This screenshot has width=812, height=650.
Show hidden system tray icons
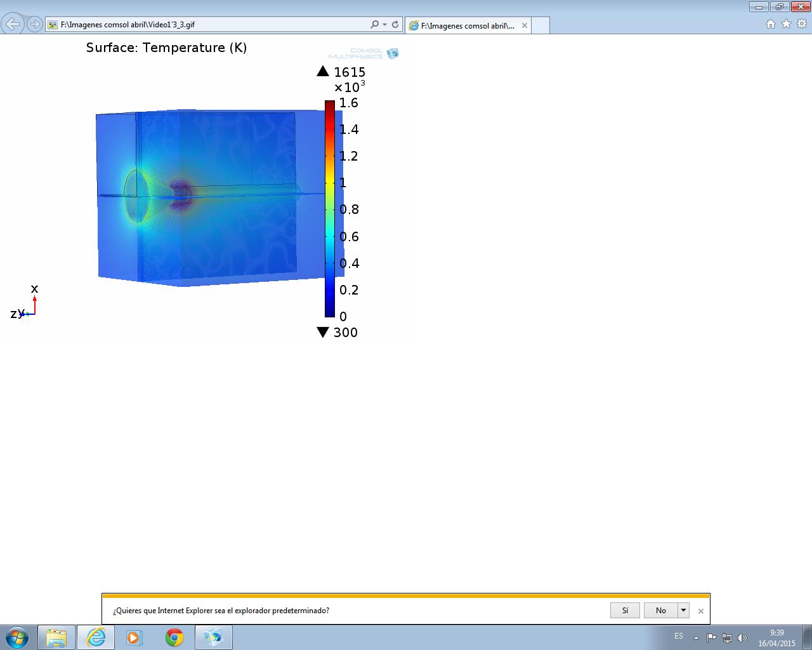coord(696,638)
